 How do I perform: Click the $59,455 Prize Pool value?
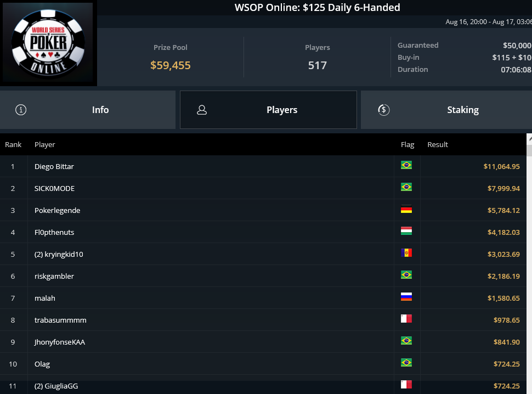pos(171,65)
